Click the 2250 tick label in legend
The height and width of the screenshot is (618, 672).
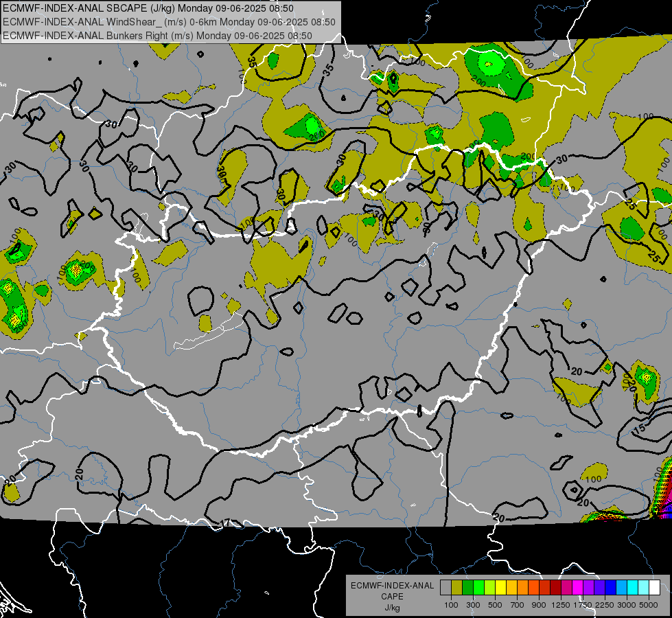coord(605,605)
